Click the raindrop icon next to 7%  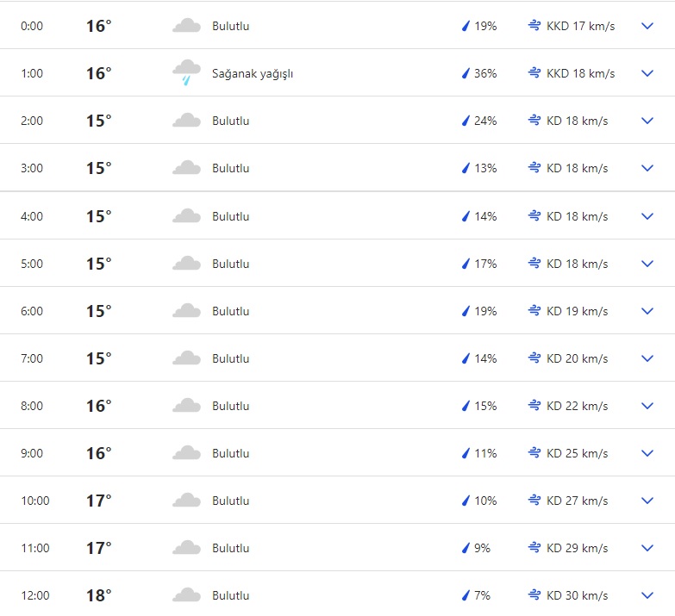pyautogui.click(x=466, y=595)
